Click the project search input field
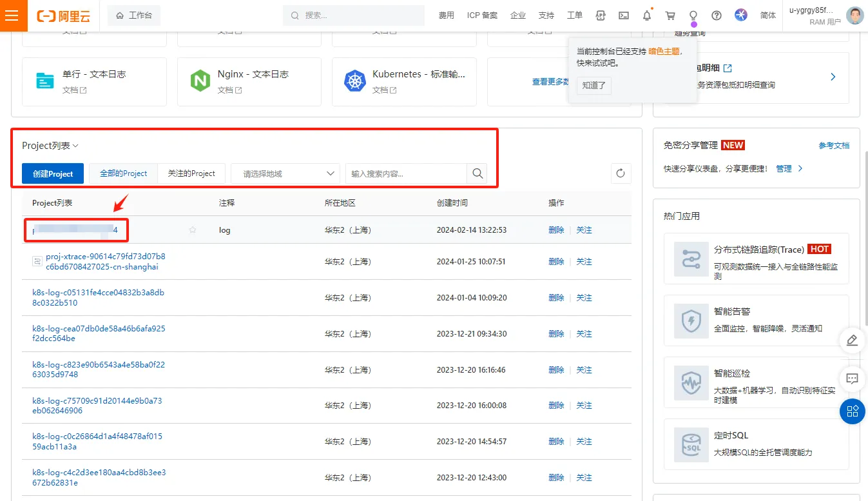Screen dimensions: 868x501 click(406, 173)
